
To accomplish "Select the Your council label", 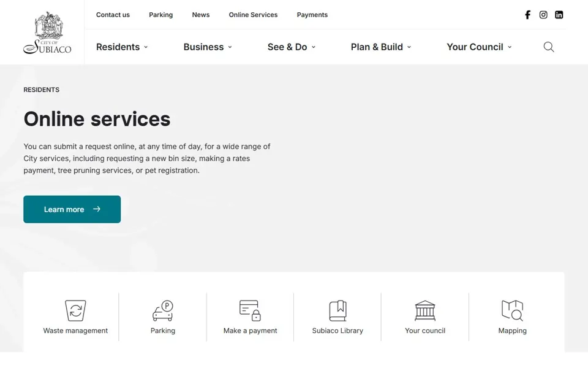I will click(x=425, y=331).
